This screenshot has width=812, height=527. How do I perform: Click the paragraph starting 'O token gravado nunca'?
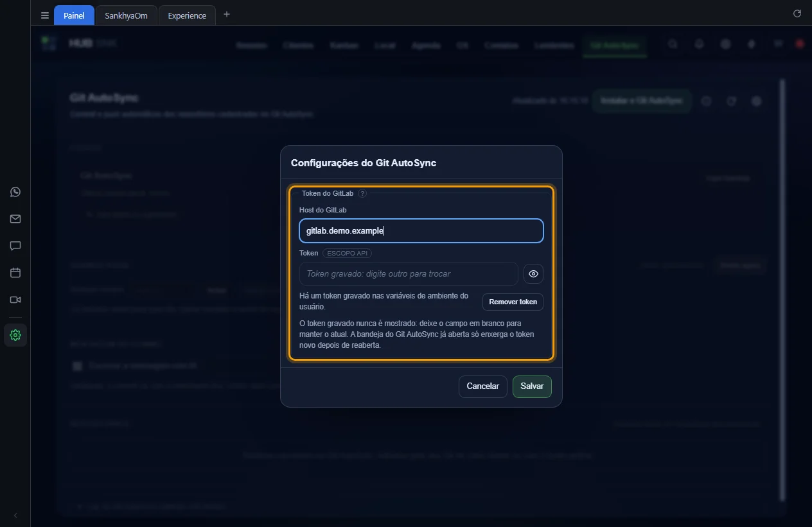click(418, 334)
